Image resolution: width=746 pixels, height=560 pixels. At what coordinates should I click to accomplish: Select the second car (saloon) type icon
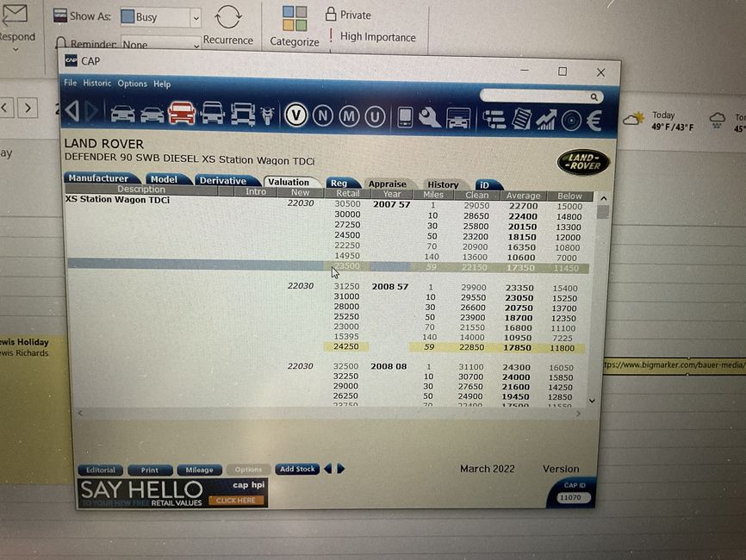(152, 115)
